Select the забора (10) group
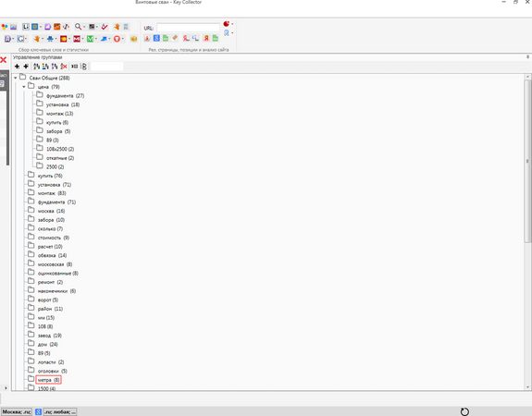The image size is (532, 416). (51, 220)
